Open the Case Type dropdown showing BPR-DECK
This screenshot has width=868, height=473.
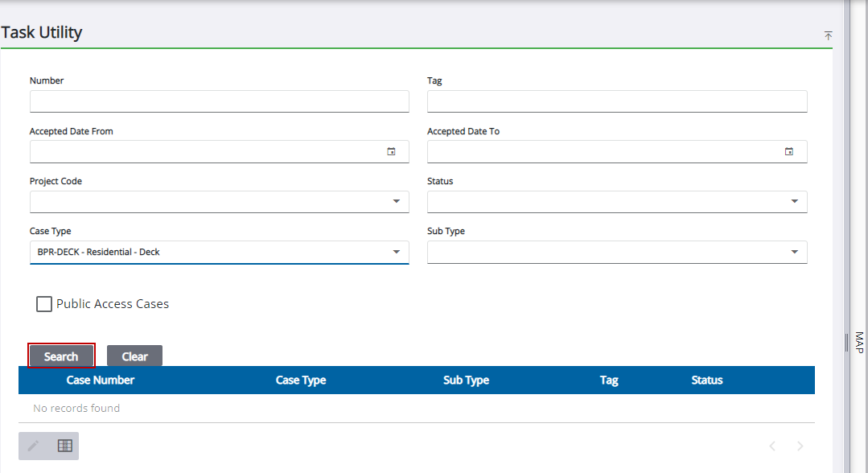[x=396, y=252]
